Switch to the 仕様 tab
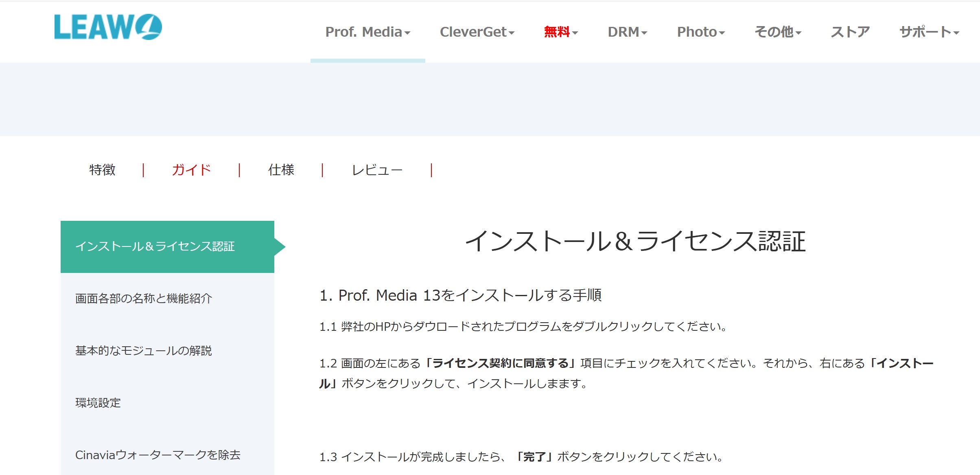 click(x=281, y=170)
